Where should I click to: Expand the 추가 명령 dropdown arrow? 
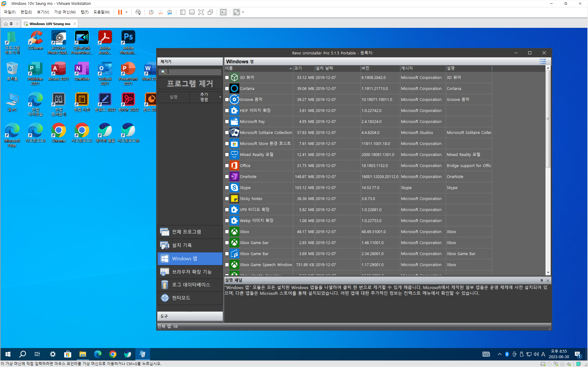coord(220,97)
